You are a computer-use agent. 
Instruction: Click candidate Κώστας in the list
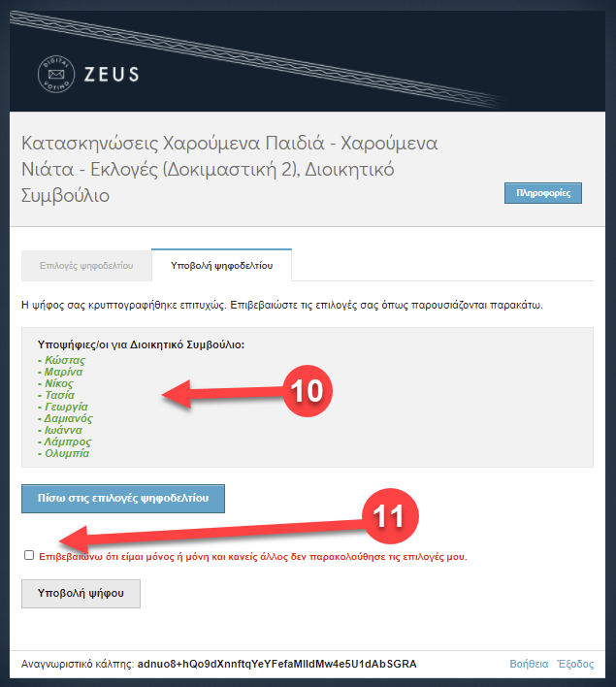(x=64, y=361)
